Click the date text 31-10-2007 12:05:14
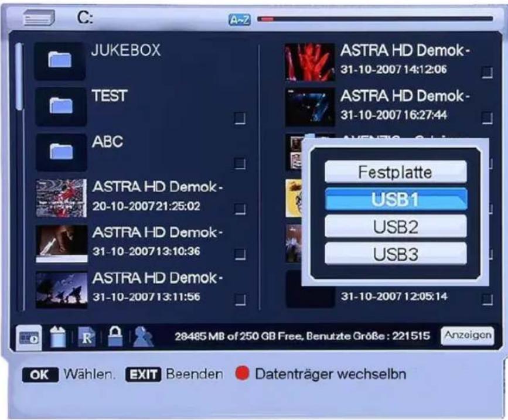Image resolution: width=508 pixels, height=420 pixels. pos(394,296)
